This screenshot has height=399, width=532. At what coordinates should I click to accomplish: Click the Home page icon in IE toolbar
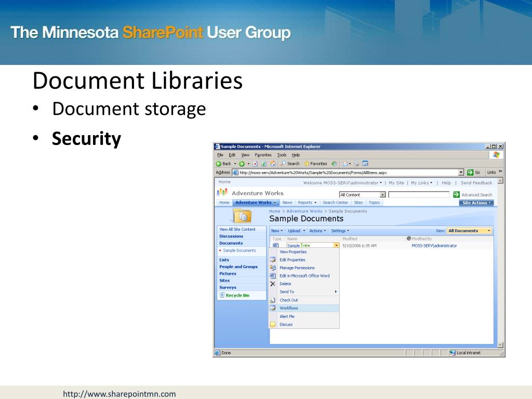273,164
